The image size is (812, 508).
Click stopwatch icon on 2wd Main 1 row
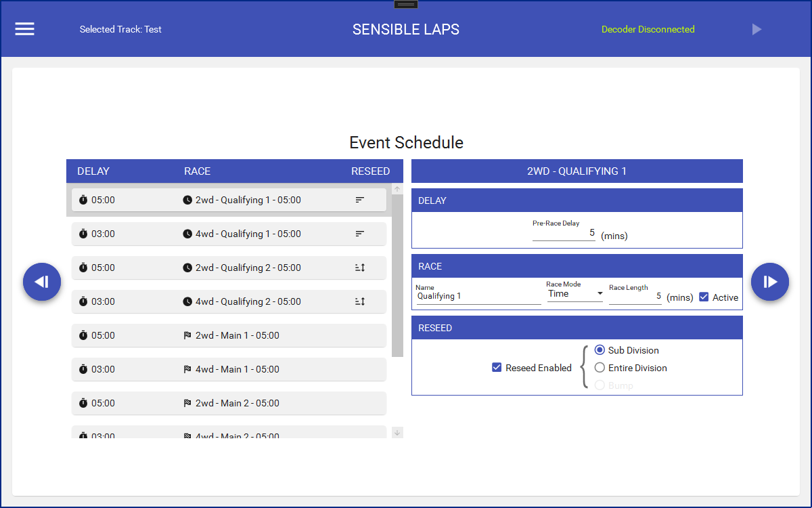coord(83,335)
